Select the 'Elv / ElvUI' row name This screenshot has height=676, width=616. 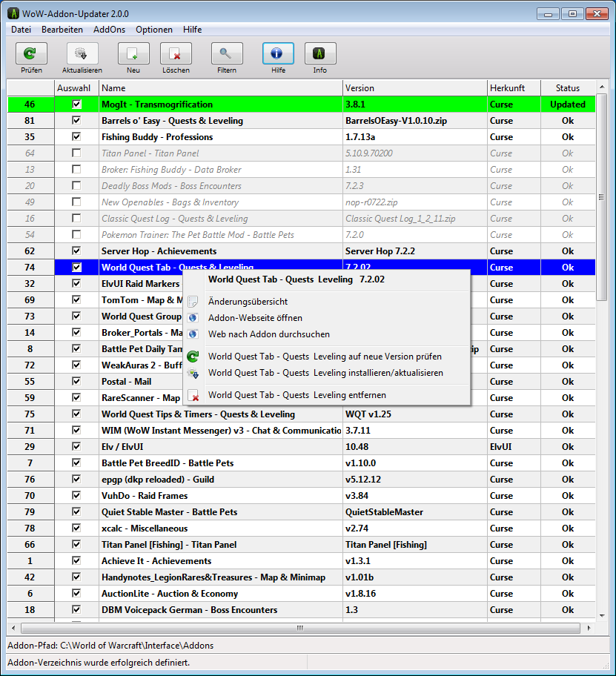pos(122,447)
